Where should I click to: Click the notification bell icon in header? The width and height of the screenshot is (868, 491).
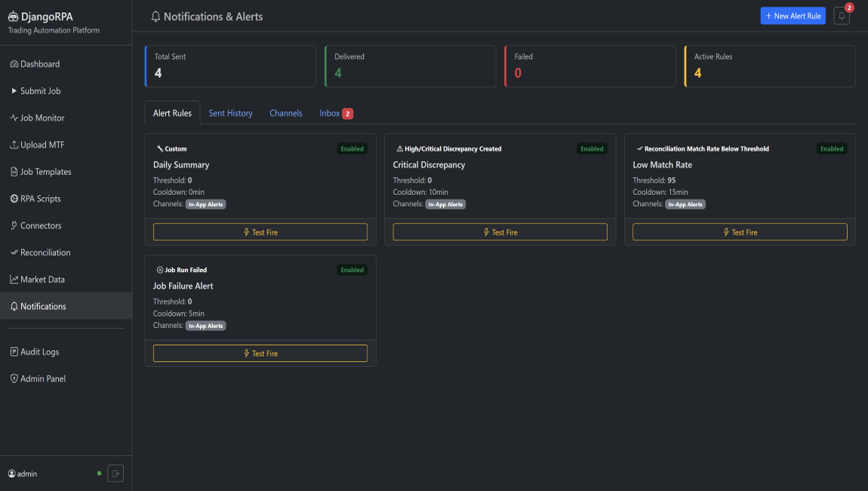click(x=841, y=16)
